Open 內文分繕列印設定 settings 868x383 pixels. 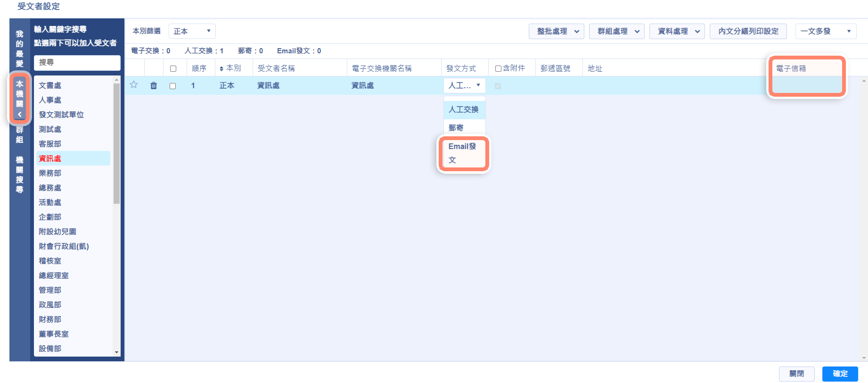point(748,31)
